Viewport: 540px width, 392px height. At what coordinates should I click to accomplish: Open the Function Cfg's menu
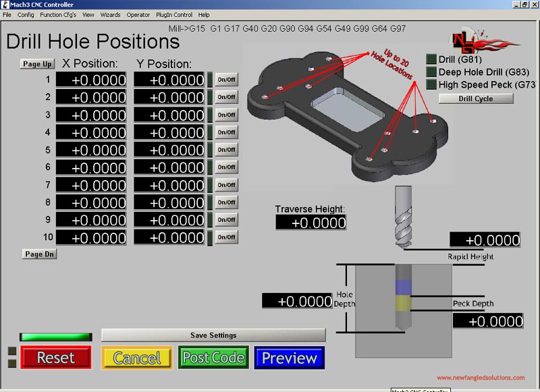tap(58, 15)
